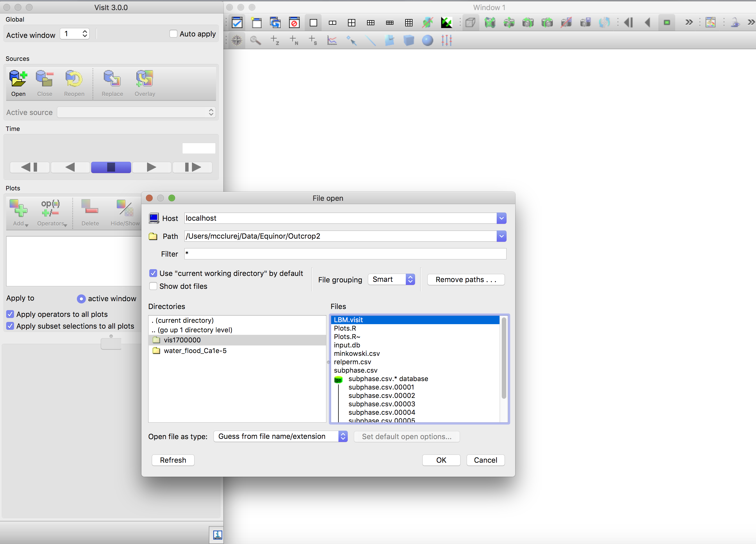Select the sphere tool icon
Viewport: 756px width, 544px height.
coord(427,41)
